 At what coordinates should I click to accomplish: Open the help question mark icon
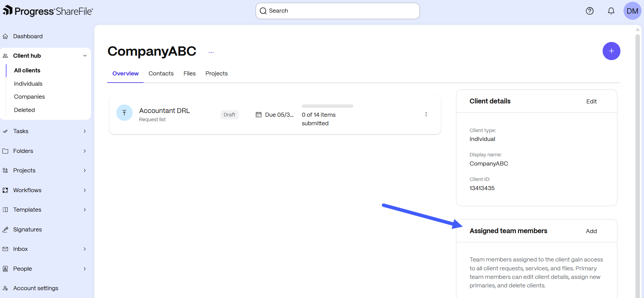590,11
